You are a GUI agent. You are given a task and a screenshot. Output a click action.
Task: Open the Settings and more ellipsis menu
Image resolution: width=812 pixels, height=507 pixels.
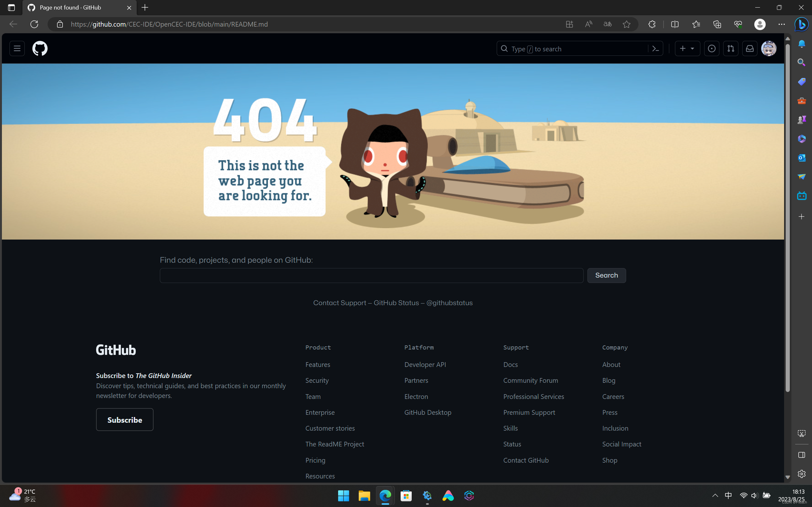tap(782, 24)
